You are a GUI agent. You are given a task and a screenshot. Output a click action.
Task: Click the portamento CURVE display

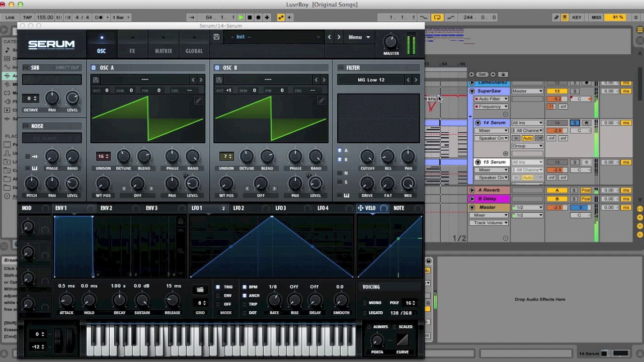point(403,341)
